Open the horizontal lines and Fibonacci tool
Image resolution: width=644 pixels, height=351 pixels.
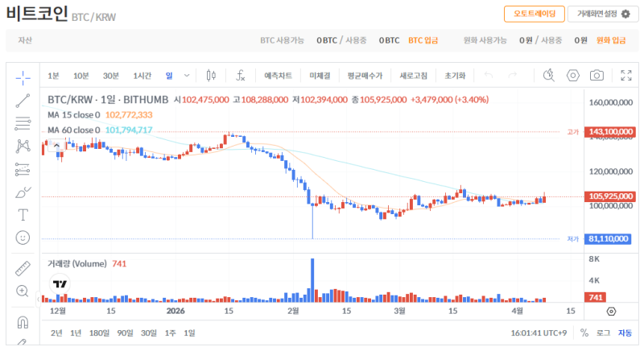click(x=23, y=123)
